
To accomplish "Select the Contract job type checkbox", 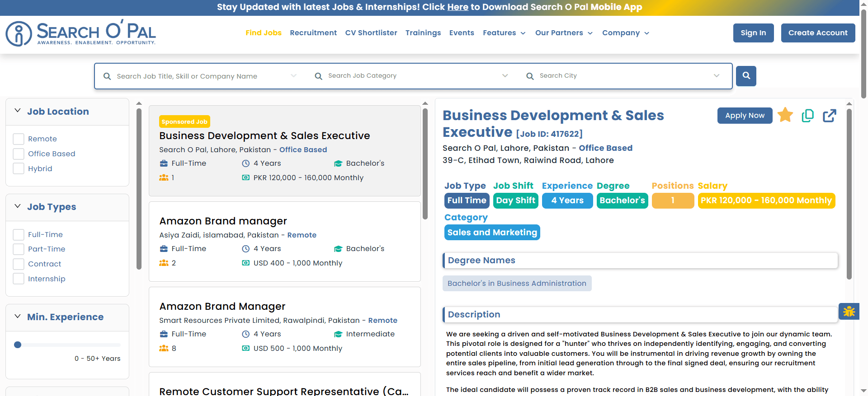I will 19,264.
